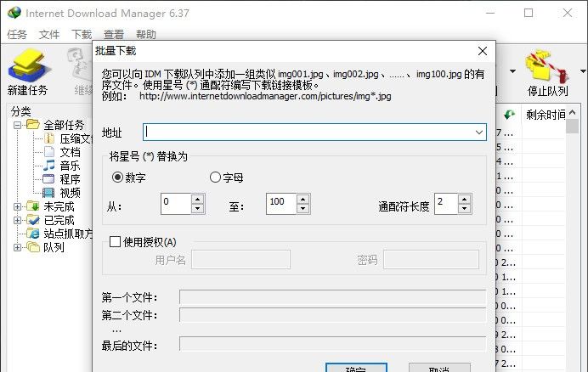Image resolution: width=588 pixels, height=372 pixels.
Task: Click the First file (第一个文件) preview field
Action: (x=332, y=297)
